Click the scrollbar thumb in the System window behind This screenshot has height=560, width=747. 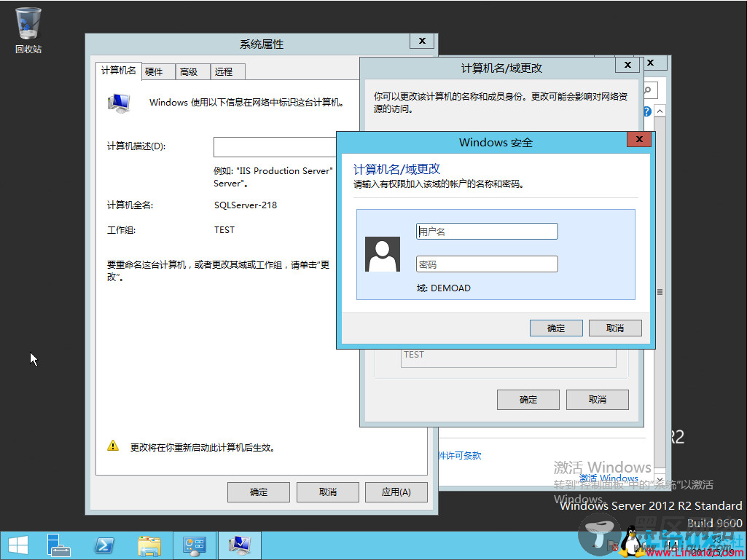coord(660,292)
